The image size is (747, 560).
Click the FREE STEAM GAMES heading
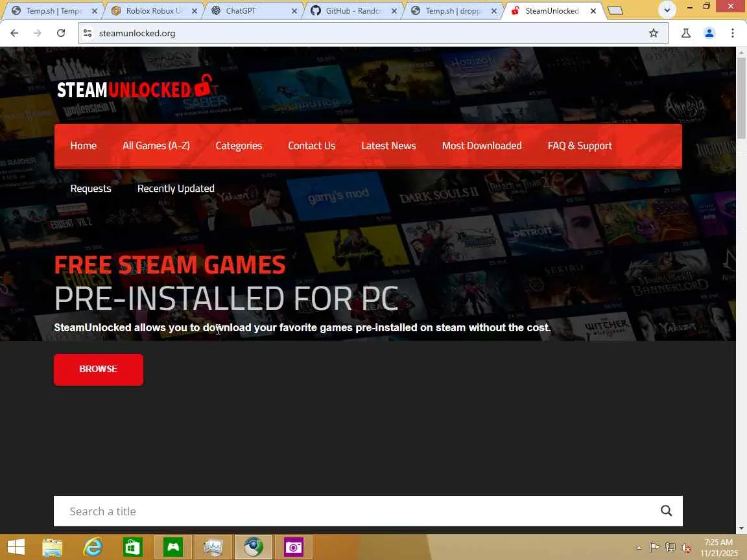tap(170, 264)
